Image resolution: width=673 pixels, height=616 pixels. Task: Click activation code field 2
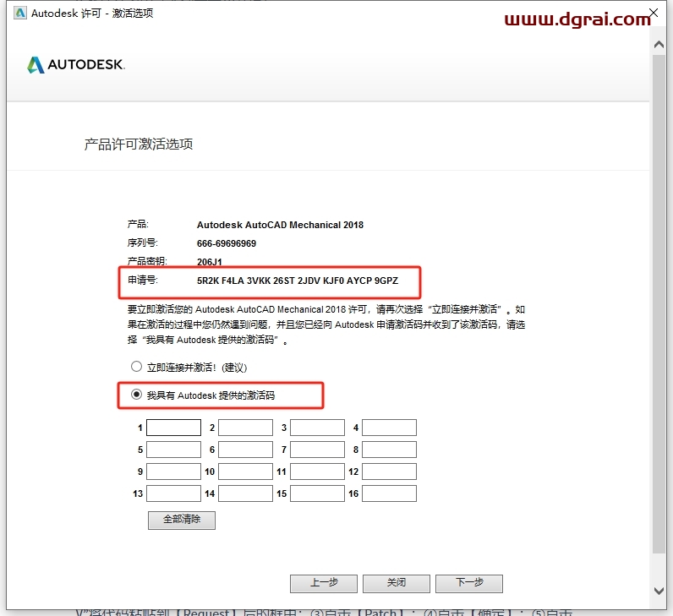pos(245,428)
